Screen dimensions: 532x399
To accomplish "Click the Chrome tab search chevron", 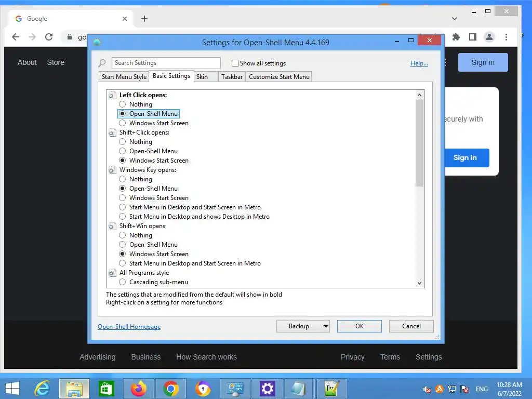I will coord(455,19).
